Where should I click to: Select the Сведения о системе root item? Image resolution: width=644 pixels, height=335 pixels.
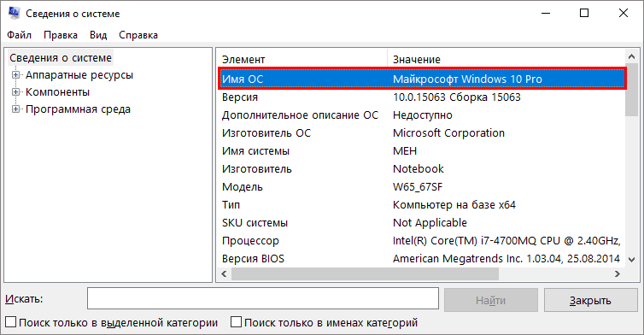point(61,58)
